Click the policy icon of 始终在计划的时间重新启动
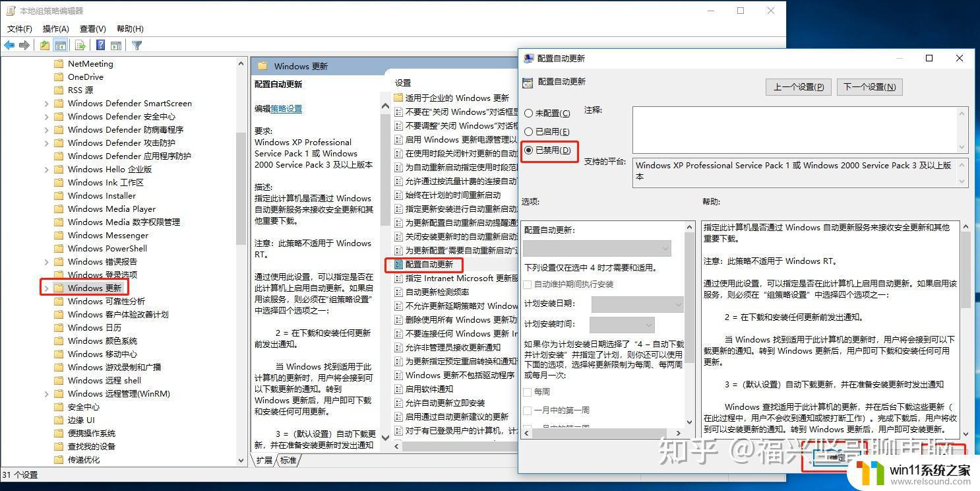The image size is (980, 491). pos(398,195)
